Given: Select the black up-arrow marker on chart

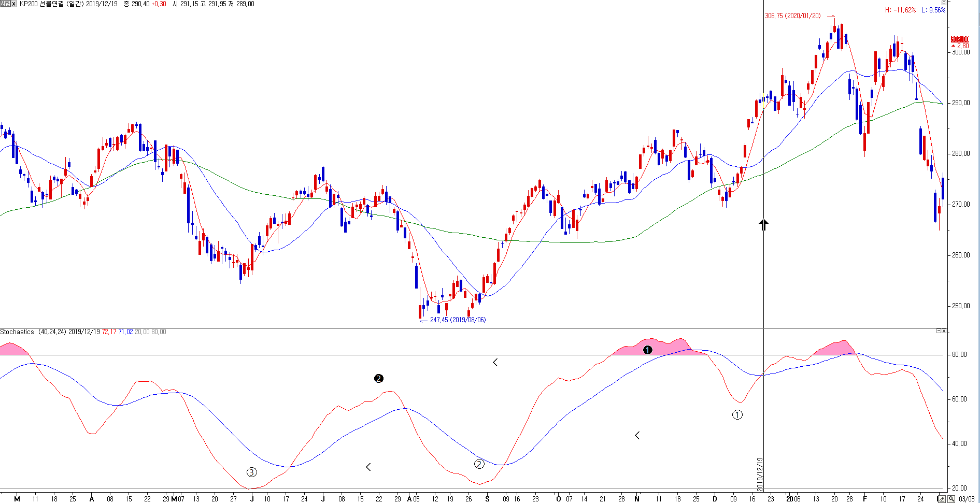Looking at the screenshot, I should pyautogui.click(x=763, y=224).
